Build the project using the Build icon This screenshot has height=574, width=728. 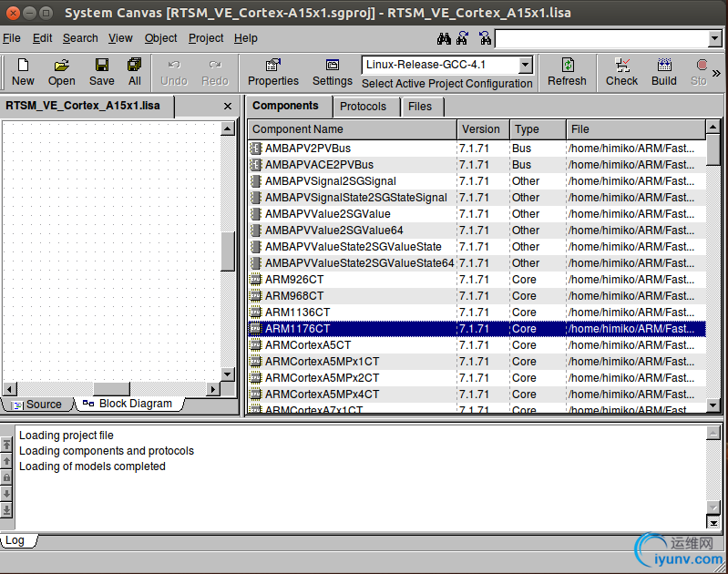(x=664, y=73)
